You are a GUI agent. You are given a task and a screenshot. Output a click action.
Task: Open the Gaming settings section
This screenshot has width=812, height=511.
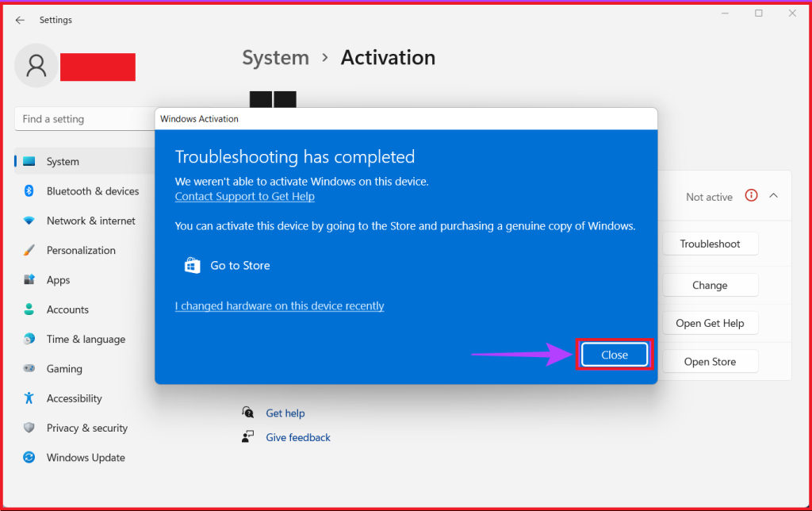64,369
